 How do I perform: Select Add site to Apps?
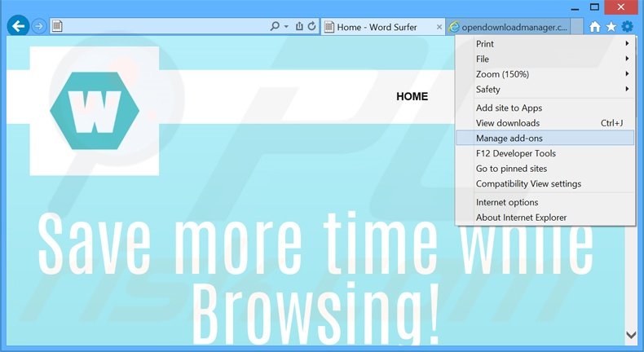coord(545,108)
